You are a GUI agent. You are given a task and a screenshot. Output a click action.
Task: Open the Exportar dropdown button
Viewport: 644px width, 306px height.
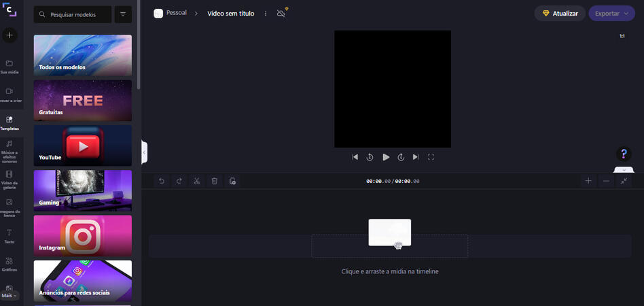[x=611, y=14]
